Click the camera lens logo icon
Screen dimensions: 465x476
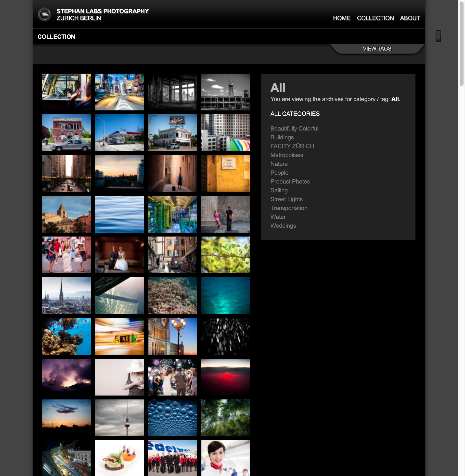pyautogui.click(x=44, y=14)
